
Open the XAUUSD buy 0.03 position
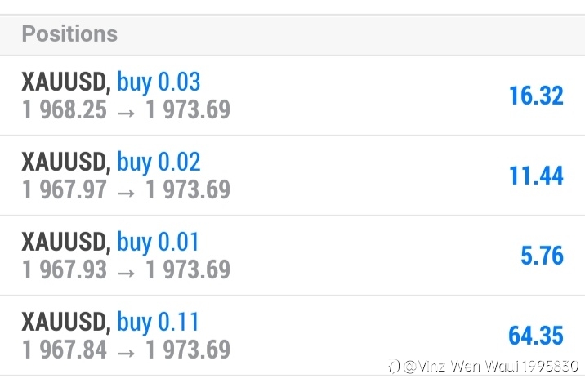tap(292, 96)
